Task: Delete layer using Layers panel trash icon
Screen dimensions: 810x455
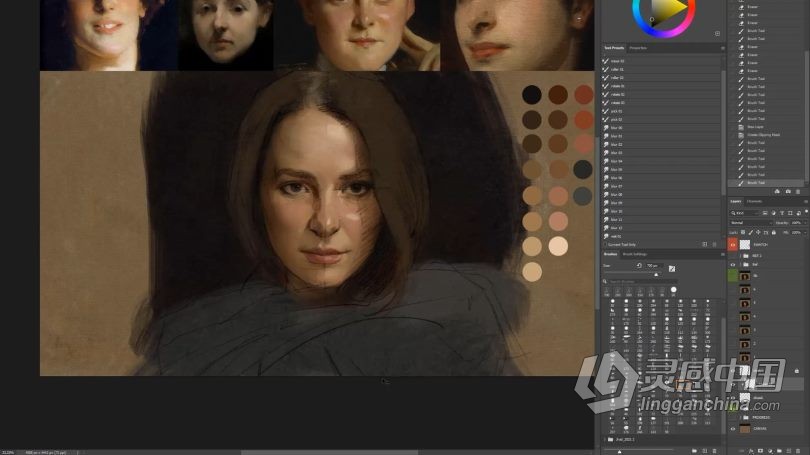Action: pos(798,451)
